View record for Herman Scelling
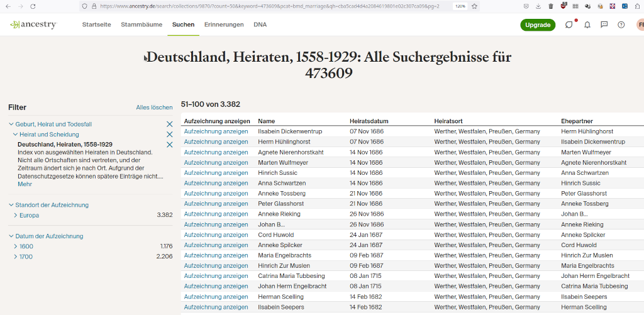 216,297
